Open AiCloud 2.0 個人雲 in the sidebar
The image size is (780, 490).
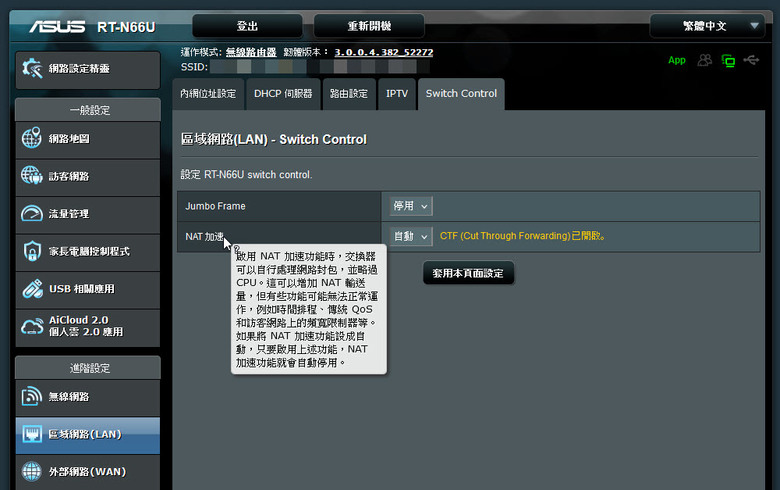coord(88,327)
